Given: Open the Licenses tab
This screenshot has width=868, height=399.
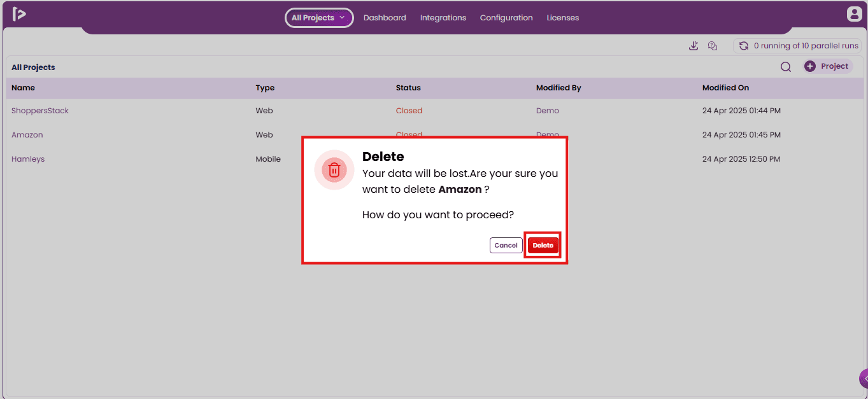Looking at the screenshot, I should (x=563, y=18).
